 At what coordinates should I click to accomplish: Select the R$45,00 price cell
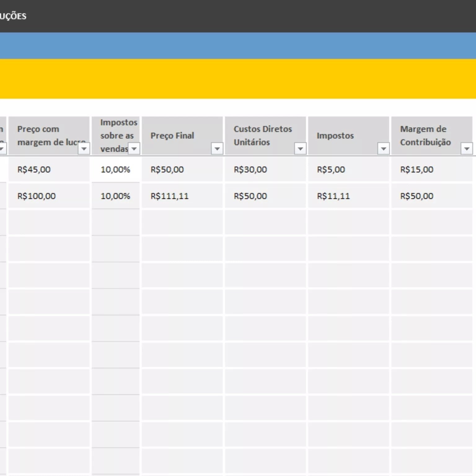point(49,170)
